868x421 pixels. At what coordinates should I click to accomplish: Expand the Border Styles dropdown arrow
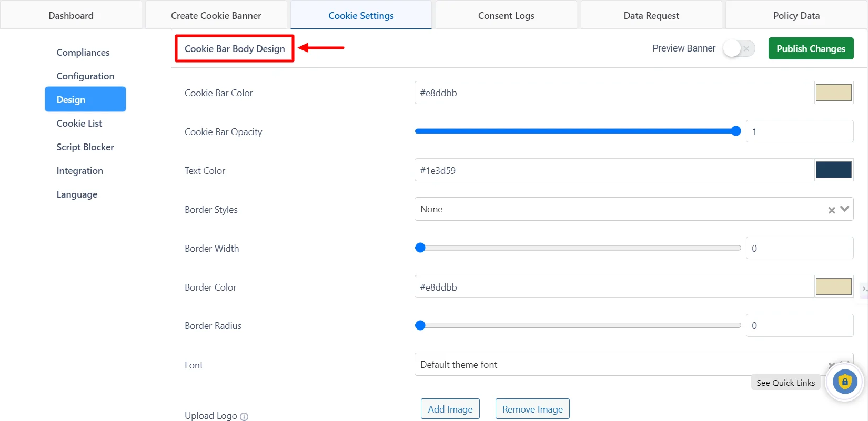tap(845, 209)
